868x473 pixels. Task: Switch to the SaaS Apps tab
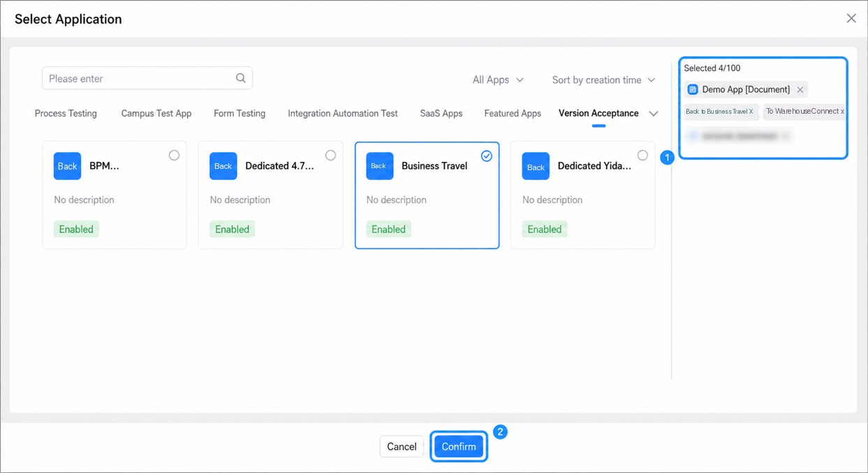pos(441,113)
